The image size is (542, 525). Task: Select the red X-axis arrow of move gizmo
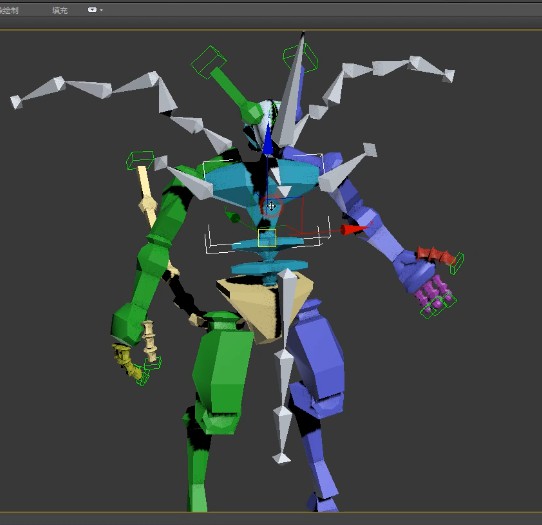(x=353, y=229)
